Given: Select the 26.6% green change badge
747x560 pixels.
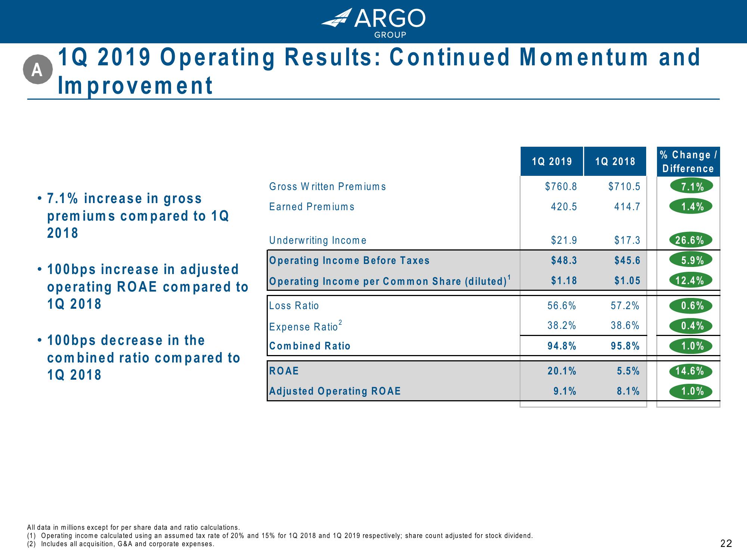Looking at the screenshot, I should [x=691, y=240].
